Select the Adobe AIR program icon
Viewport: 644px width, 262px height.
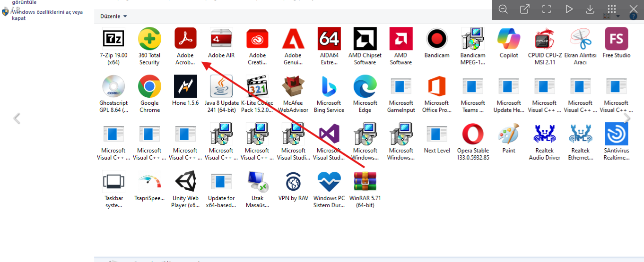[x=221, y=39]
